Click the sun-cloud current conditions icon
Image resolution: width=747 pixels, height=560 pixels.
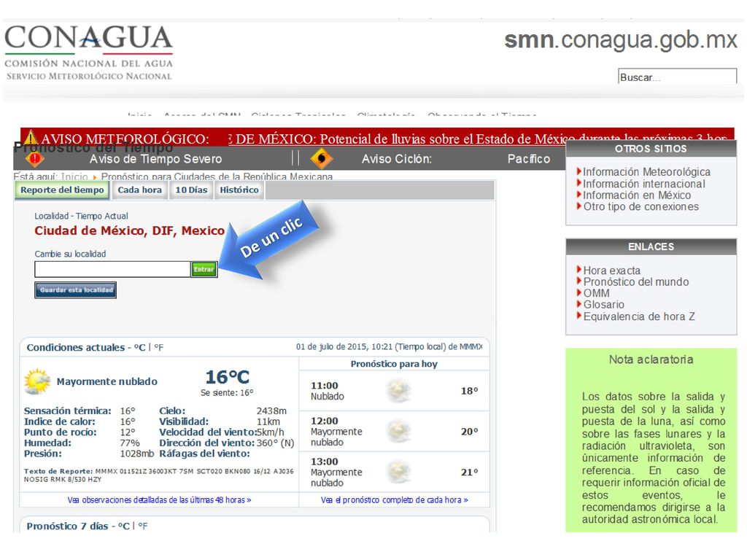pos(36,381)
